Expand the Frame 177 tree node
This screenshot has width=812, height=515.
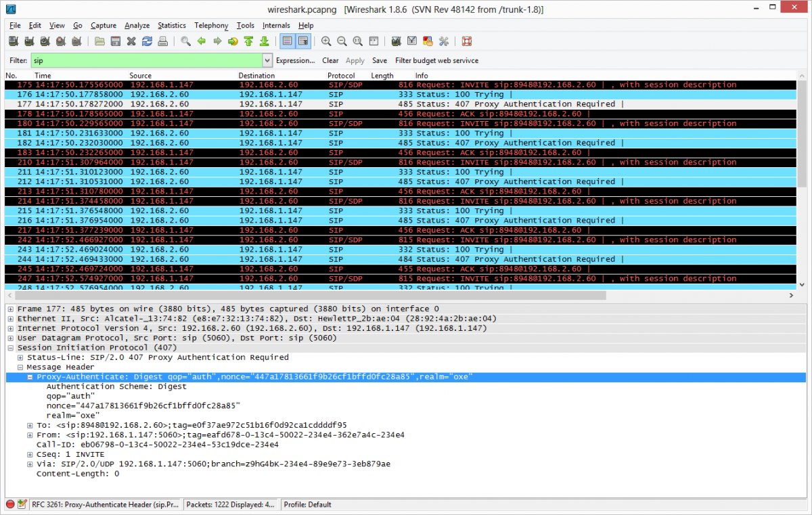tap(12, 309)
